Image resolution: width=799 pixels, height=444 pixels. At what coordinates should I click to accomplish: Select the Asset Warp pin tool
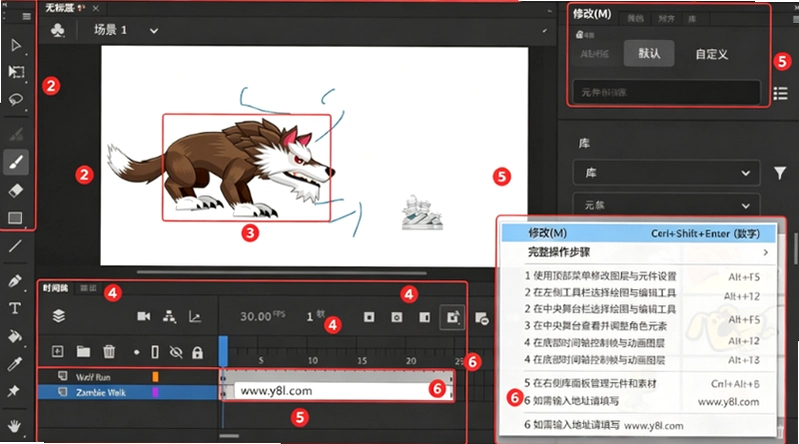[x=14, y=391]
